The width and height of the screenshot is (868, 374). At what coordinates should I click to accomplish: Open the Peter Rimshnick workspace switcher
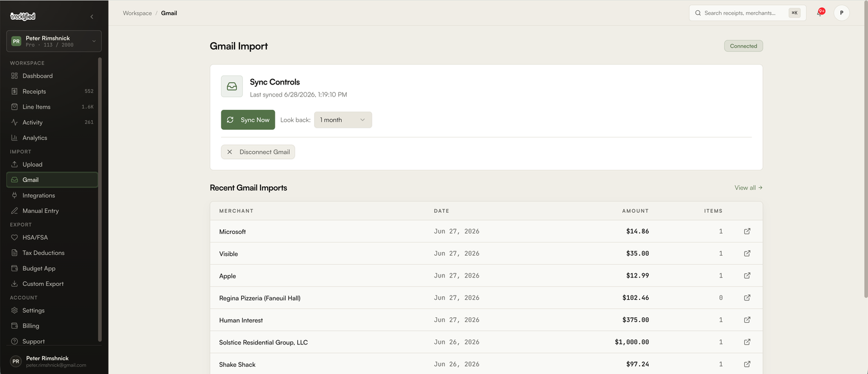click(x=54, y=41)
